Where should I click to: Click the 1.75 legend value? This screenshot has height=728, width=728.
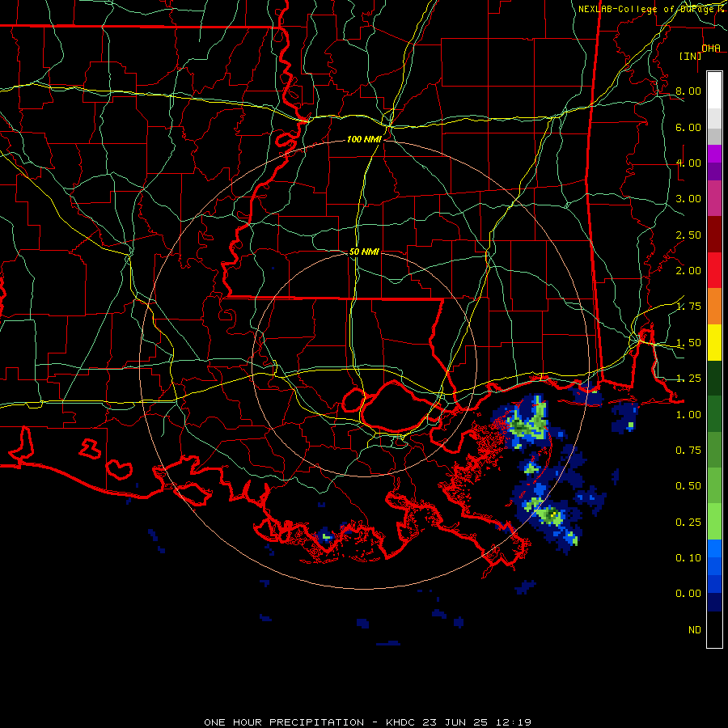pyautogui.click(x=688, y=307)
